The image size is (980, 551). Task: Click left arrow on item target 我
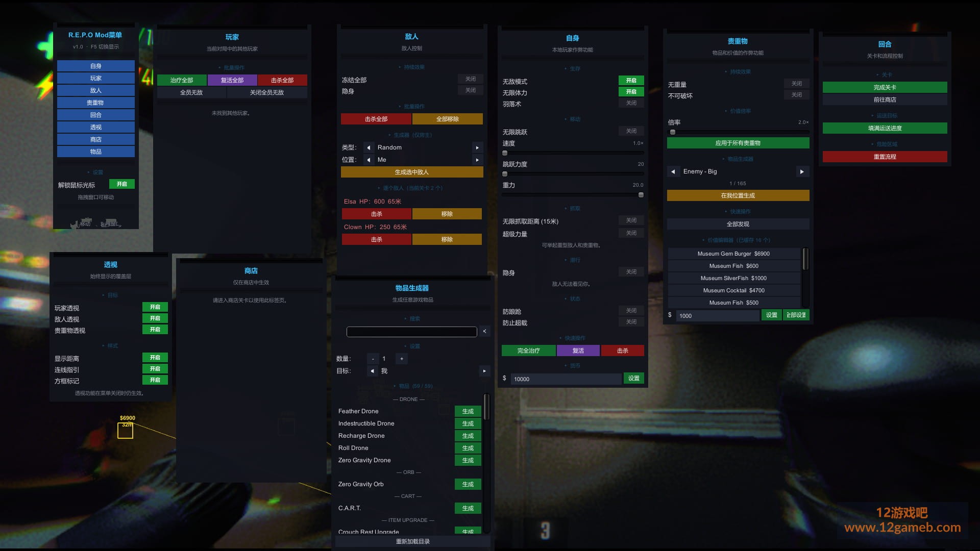coord(372,371)
